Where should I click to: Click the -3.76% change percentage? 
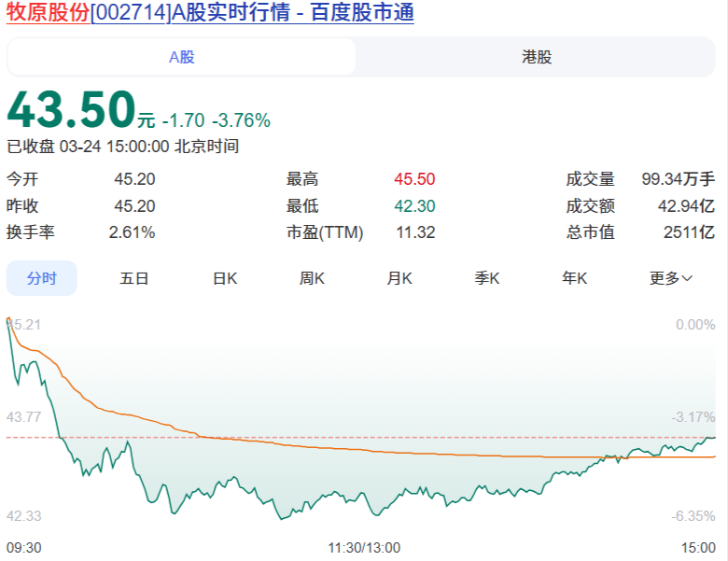[x=241, y=120]
